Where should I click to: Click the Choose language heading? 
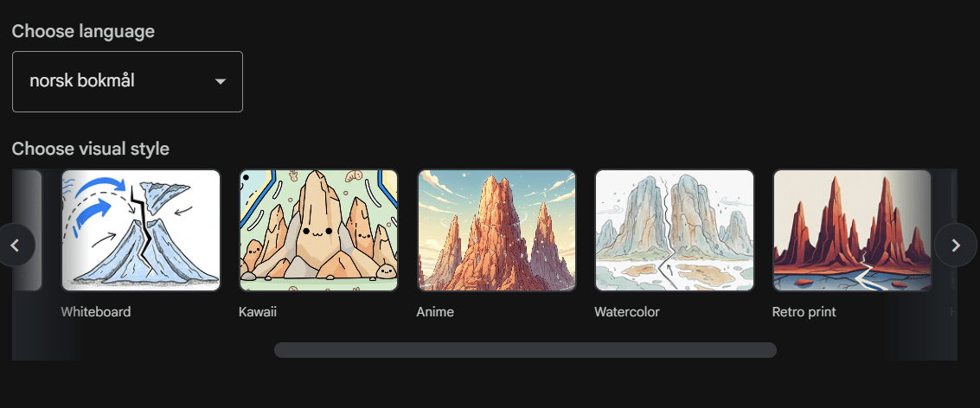83,31
